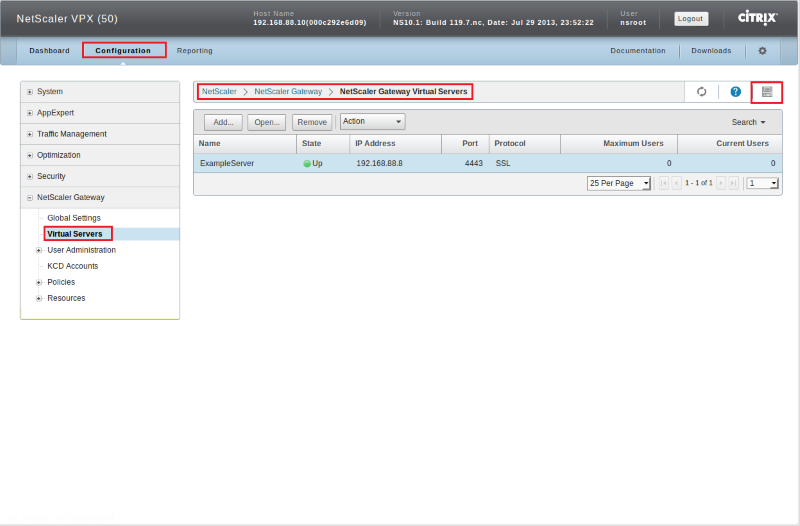
Task: Expand the Optimization tree node
Action: point(30,155)
